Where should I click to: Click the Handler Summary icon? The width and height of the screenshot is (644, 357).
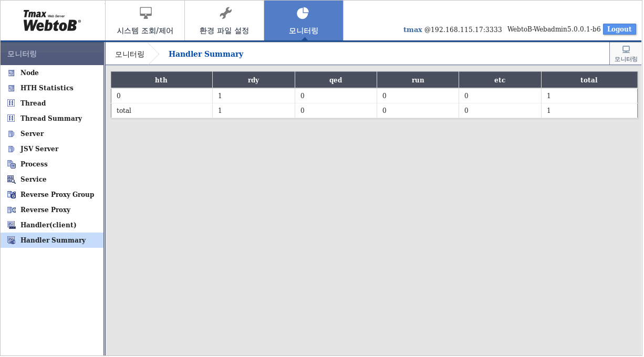pyautogui.click(x=11, y=240)
